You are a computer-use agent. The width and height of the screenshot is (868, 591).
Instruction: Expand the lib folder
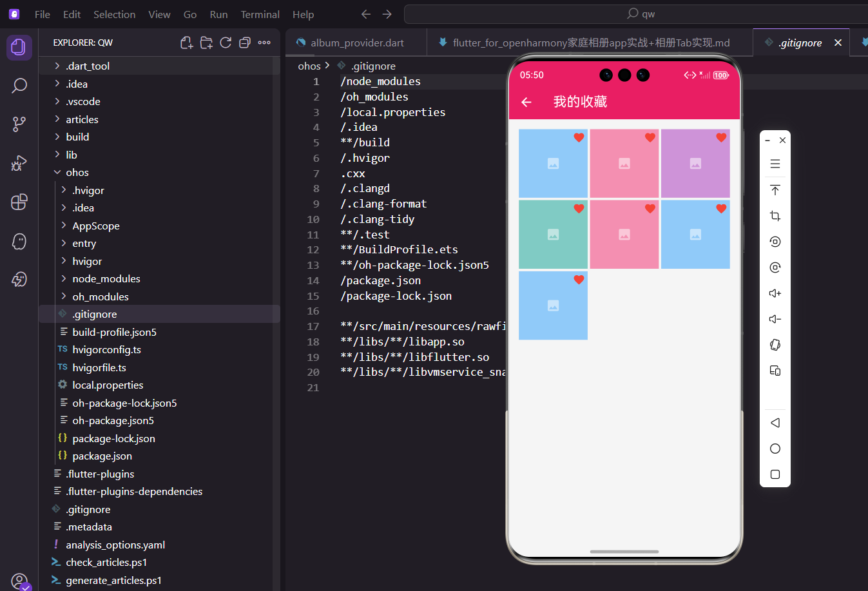pyautogui.click(x=159, y=155)
